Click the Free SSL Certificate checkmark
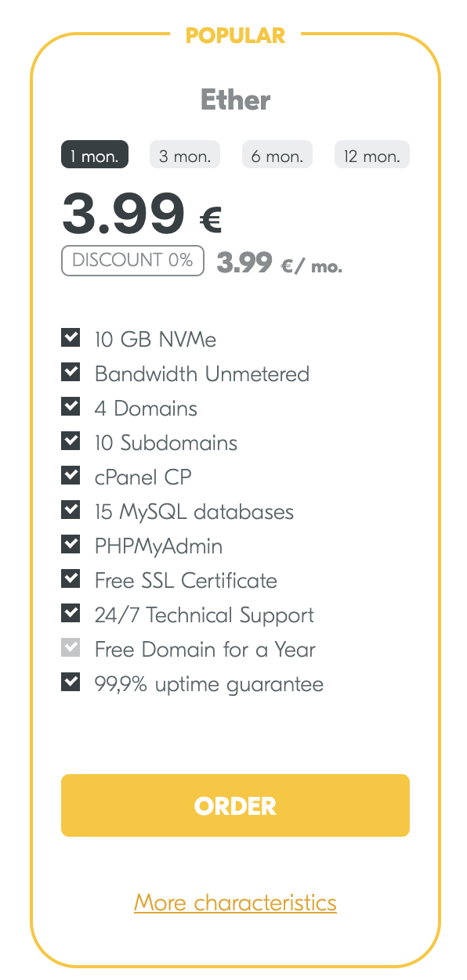 [71, 578]
